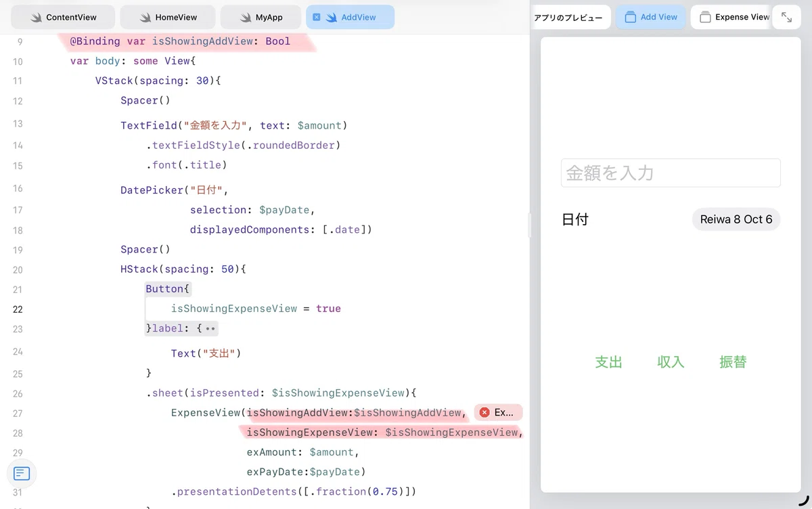
Task: Click the 金額を入力 text field in preview
Action: tap(671, 173)
